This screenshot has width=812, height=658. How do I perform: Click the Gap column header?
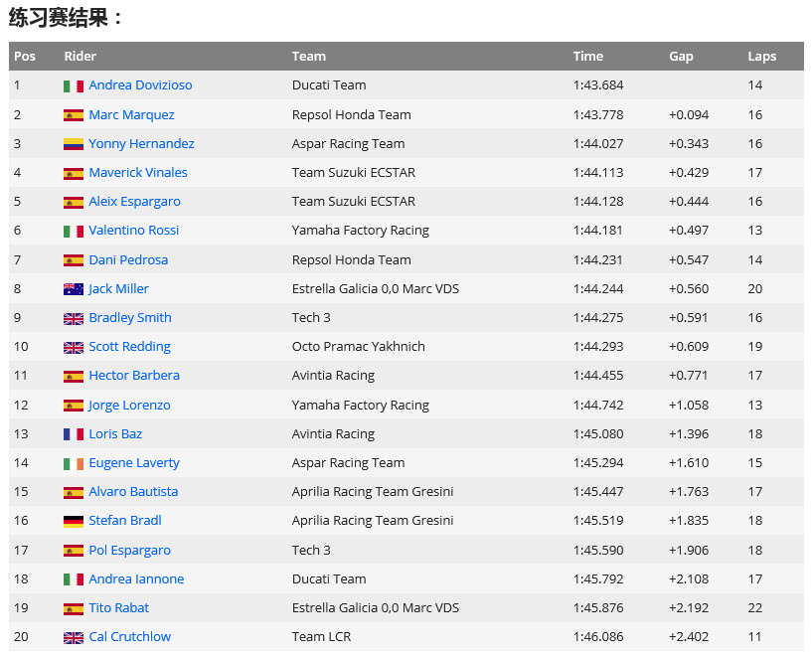(x=681, y=57)
